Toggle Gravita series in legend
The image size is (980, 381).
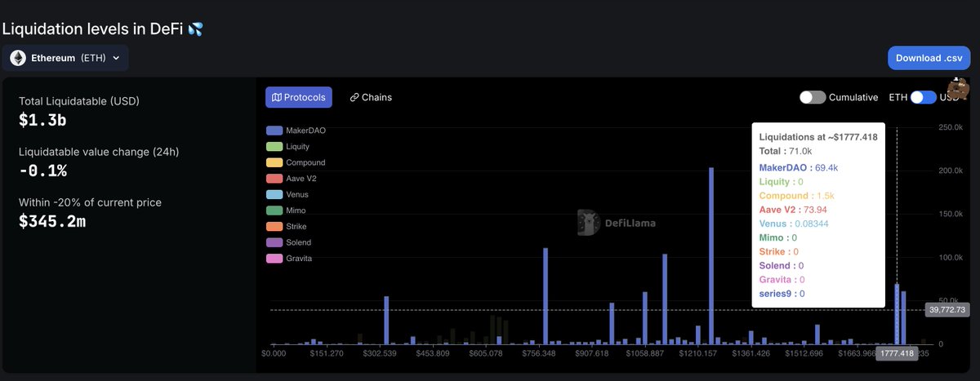(x=289, y=259)
